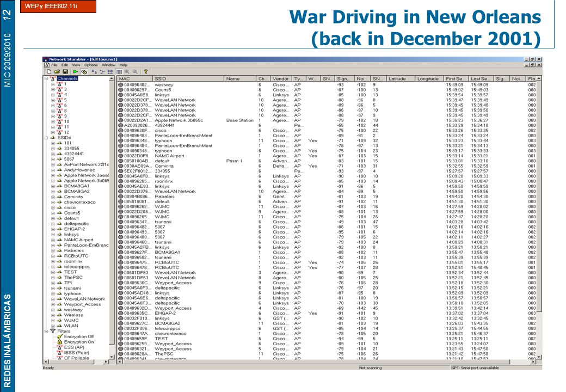Collapse the SSIDs tree node
This screenshot has width=566, height=392.
(x=46, y=138)
